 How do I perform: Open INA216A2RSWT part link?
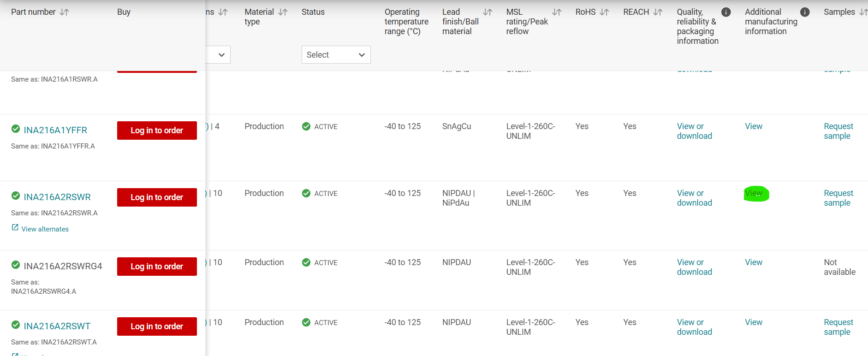57,326
